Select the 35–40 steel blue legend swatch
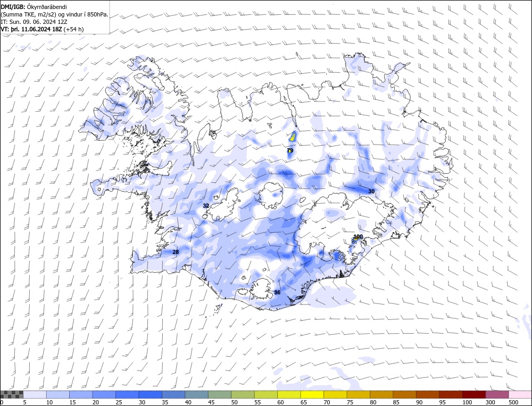Screen dimensions: 532x406 (x=173, y=394)
